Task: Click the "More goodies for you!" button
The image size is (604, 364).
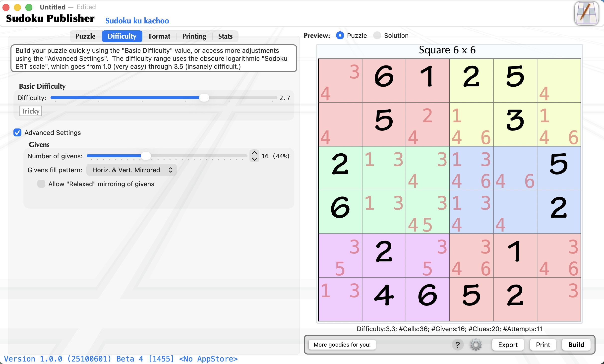Action: point(342,345)
